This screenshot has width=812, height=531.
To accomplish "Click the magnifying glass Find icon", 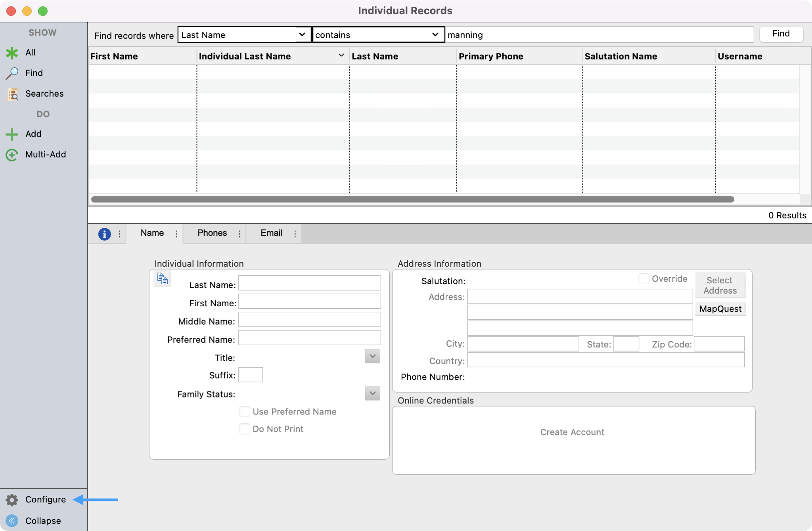I will tap(12, 73).
